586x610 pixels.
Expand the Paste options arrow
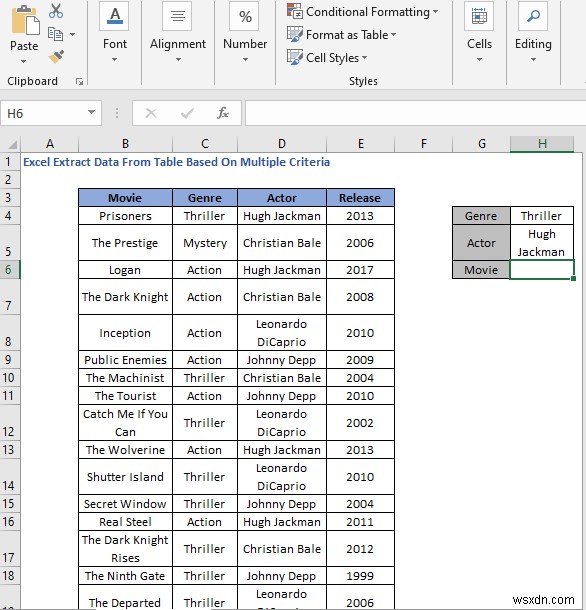click(23, 61)
